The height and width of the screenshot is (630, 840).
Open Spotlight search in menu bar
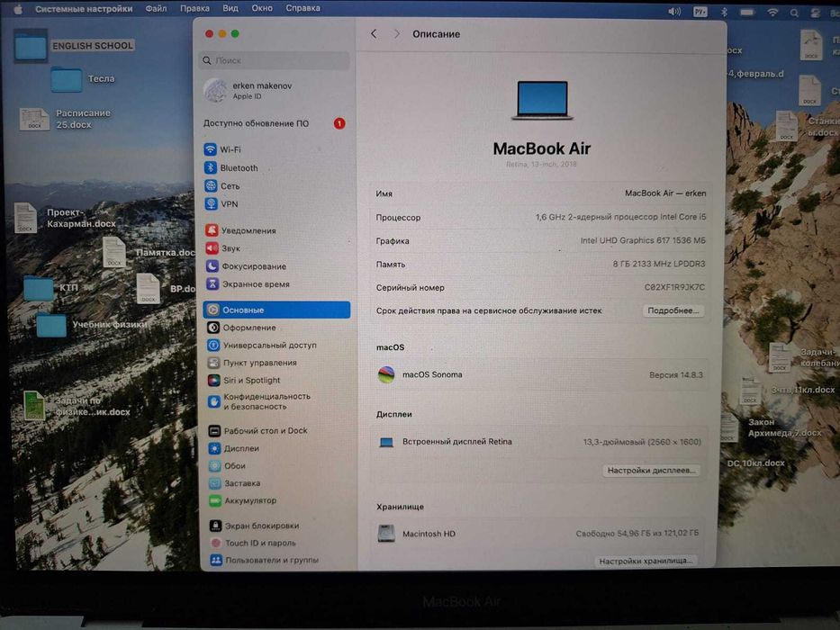(794, 13)
